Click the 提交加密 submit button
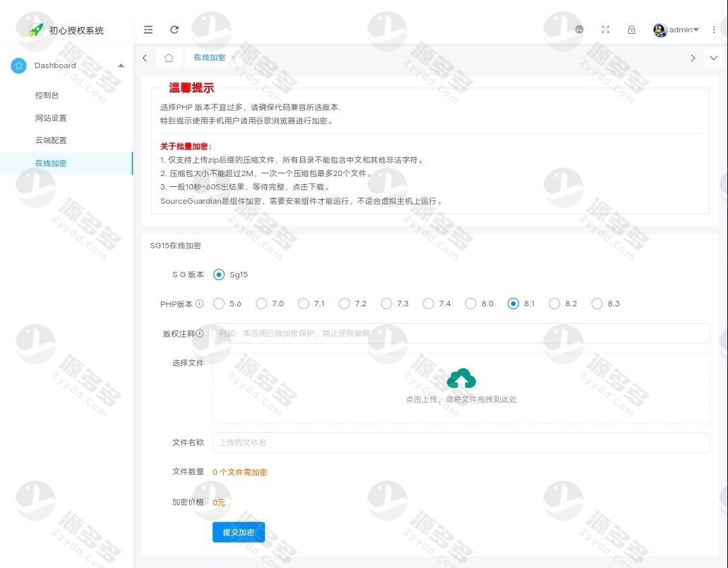The height and width of the screenshot is (568, 728). tap(239, 532)
